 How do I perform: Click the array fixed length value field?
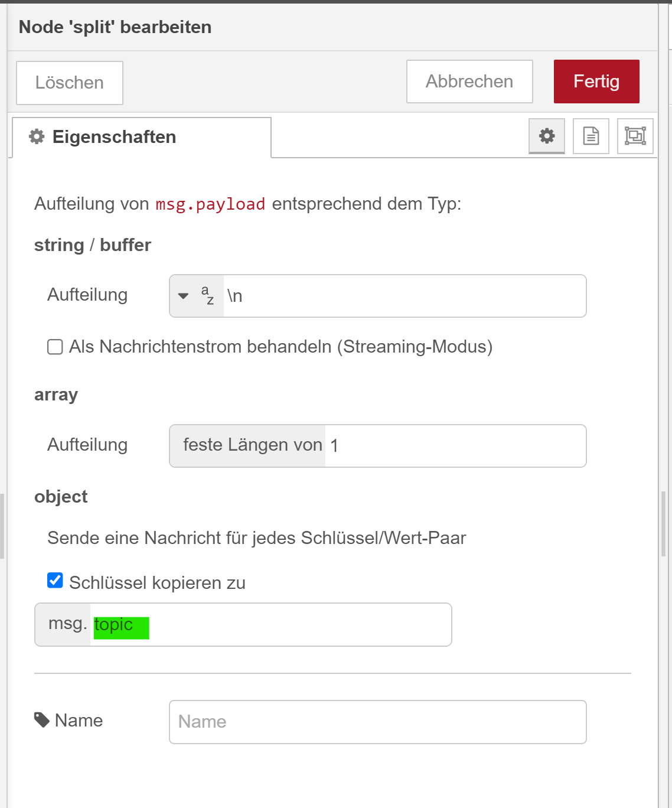click(x=455, y=446)
